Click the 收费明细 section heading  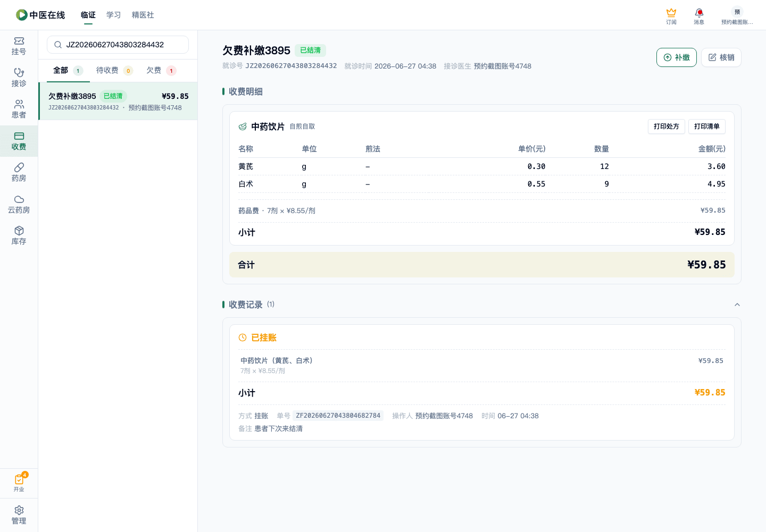[x=246, y=91]
